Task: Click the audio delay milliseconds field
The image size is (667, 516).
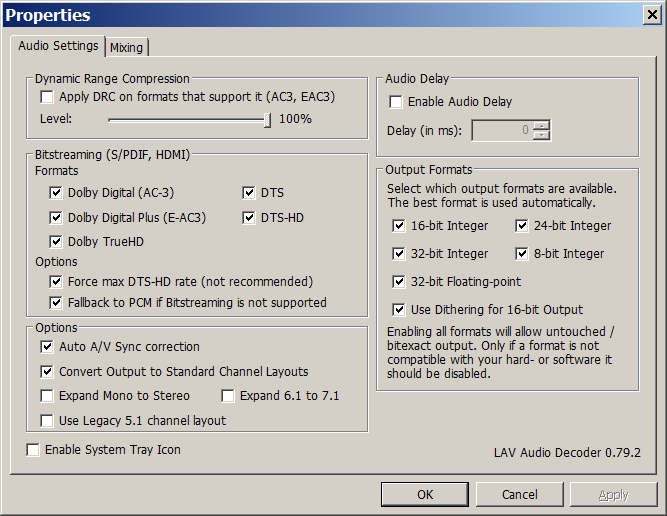Action: coord(502,130)
